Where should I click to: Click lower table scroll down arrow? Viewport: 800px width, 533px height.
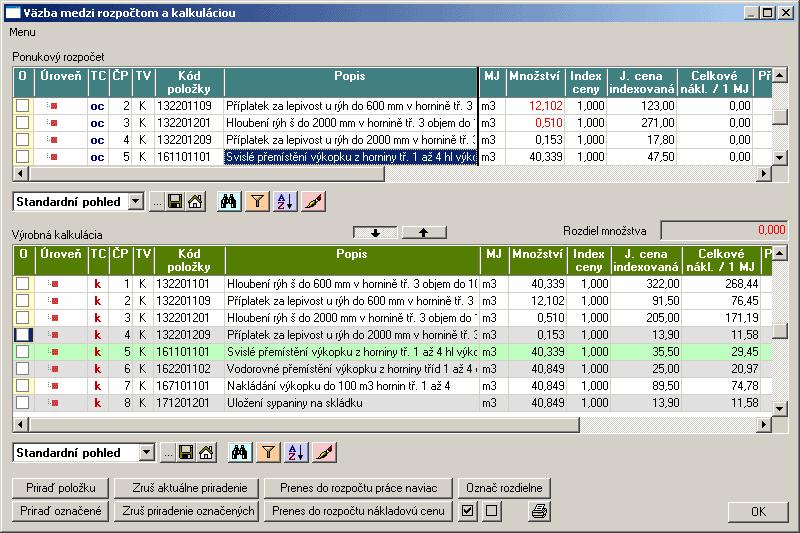pyautogui.click(x=780, y=409)
